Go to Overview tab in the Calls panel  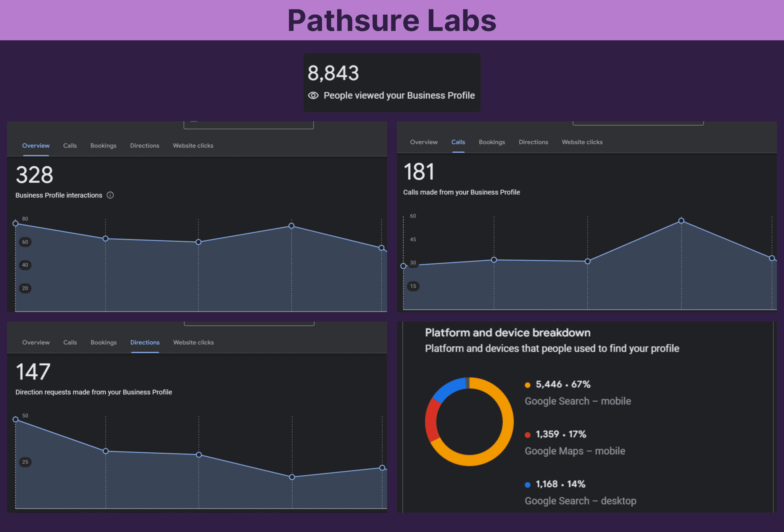tap(424, 142)
